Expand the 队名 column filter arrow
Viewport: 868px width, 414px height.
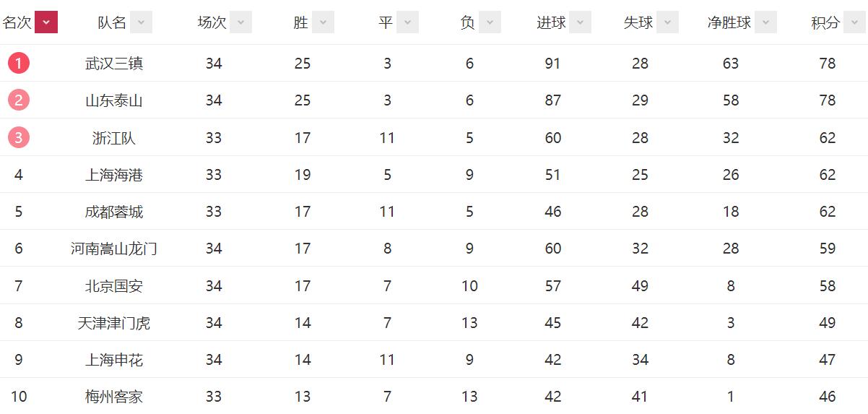pos(141,22)
